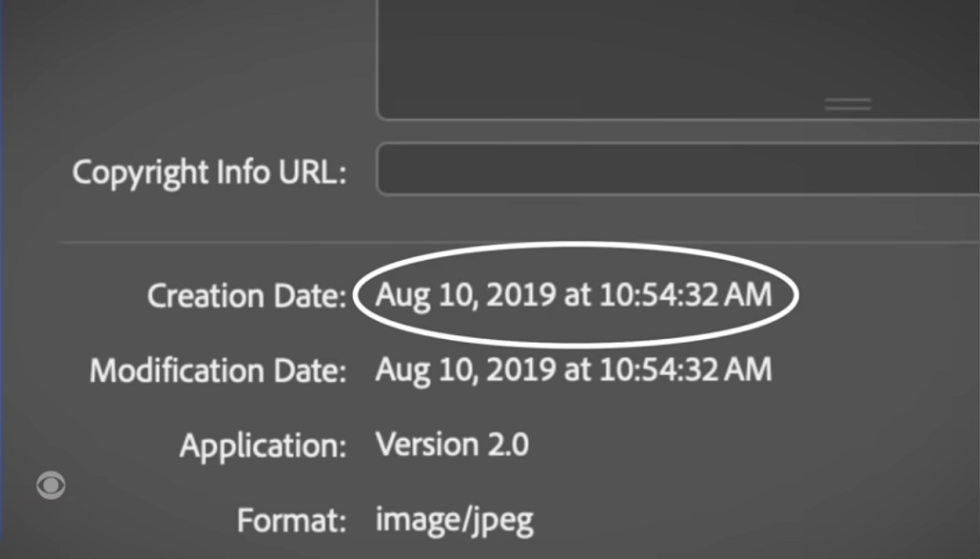The image size is (980, 559).
Task: Select the Copyright Info URL label
Action: [x=209, y=172]
